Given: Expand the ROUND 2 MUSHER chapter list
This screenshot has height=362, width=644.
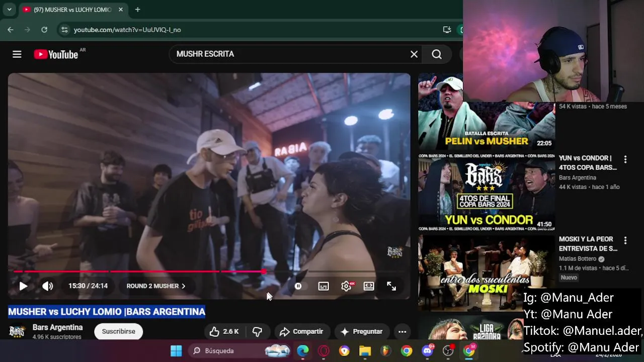Looking at the screenshot, I should 156,286.
